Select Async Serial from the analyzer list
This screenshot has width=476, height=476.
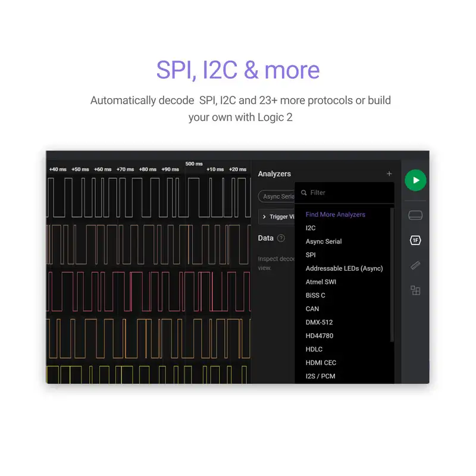pos(324,242)
